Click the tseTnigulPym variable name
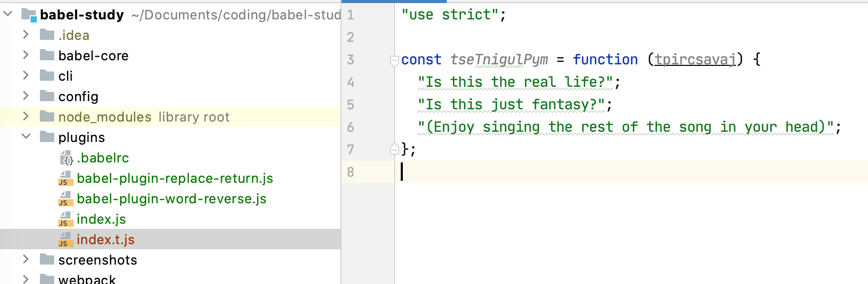This screenshot has width=868, height=284. coord(499,60)
